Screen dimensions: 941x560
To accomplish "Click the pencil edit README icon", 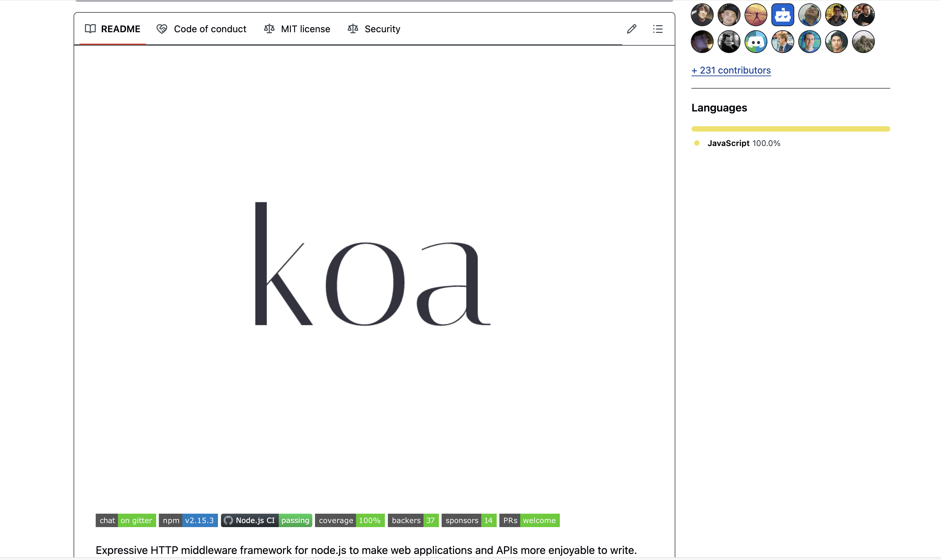I will tap(631, 29).
